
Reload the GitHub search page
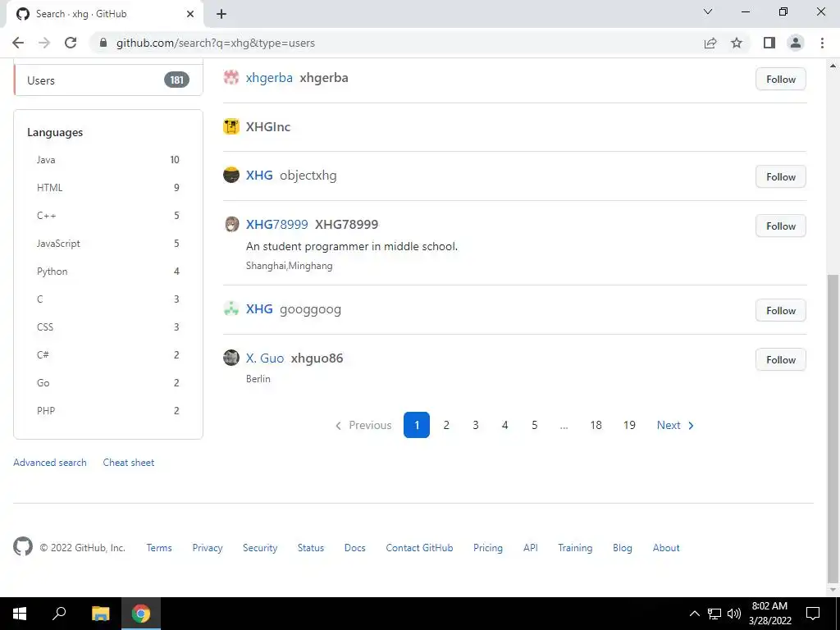(x=71, y=43)
